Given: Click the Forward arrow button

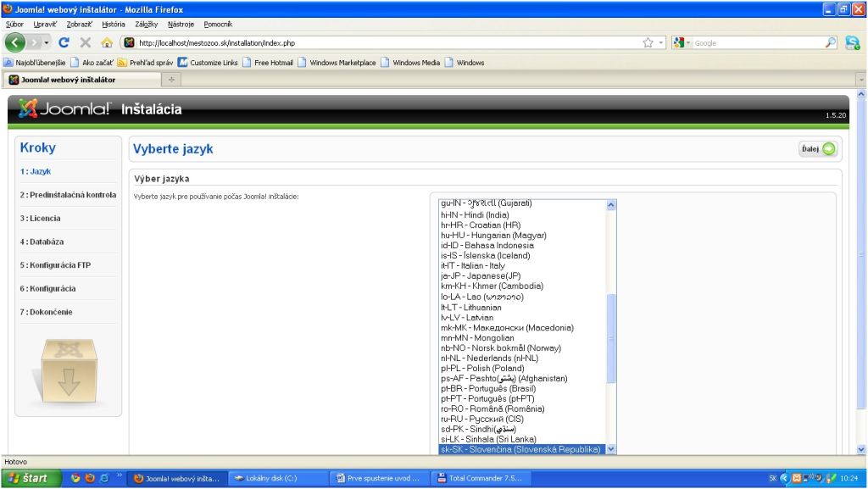Looking at the screenshot, I should point(34,42).
